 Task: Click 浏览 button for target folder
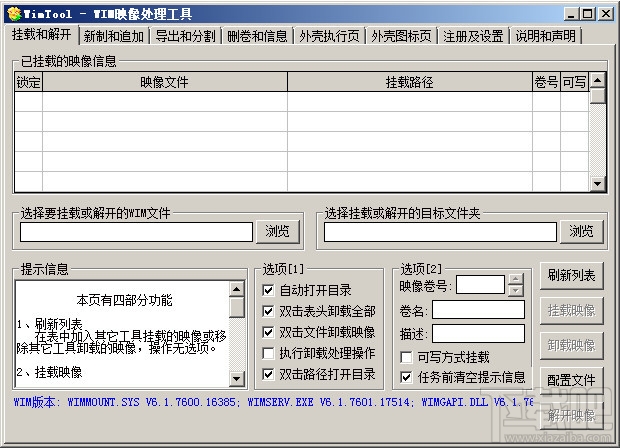[581, 231]
